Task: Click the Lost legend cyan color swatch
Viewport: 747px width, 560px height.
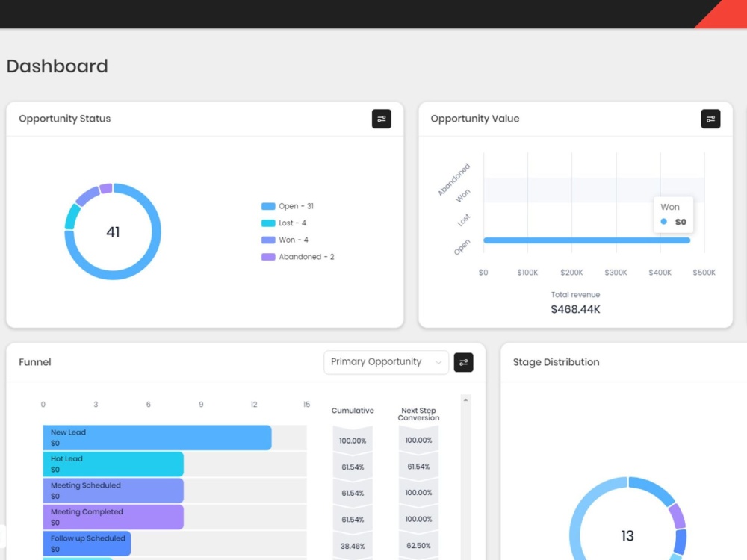Action: click(268, 223)
